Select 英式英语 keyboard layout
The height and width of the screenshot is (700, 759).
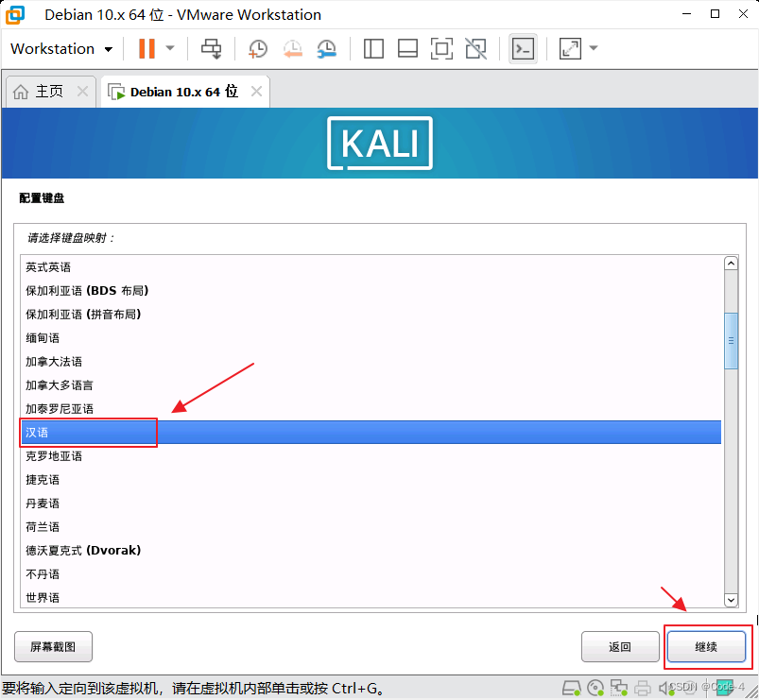pyautogui.click(x=371, y=267)
